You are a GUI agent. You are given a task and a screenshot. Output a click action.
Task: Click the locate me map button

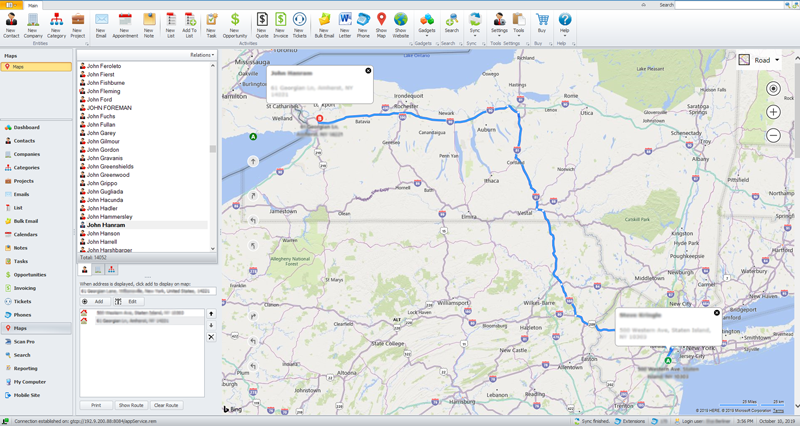click(773, 89)
